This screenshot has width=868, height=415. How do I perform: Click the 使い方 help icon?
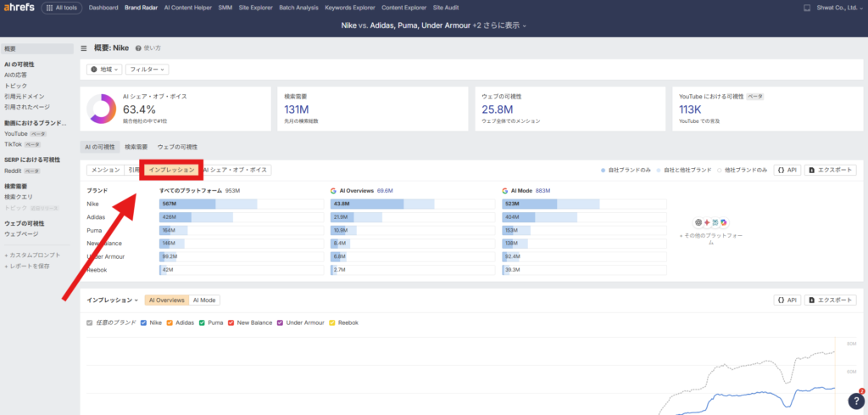coord(139,48)
